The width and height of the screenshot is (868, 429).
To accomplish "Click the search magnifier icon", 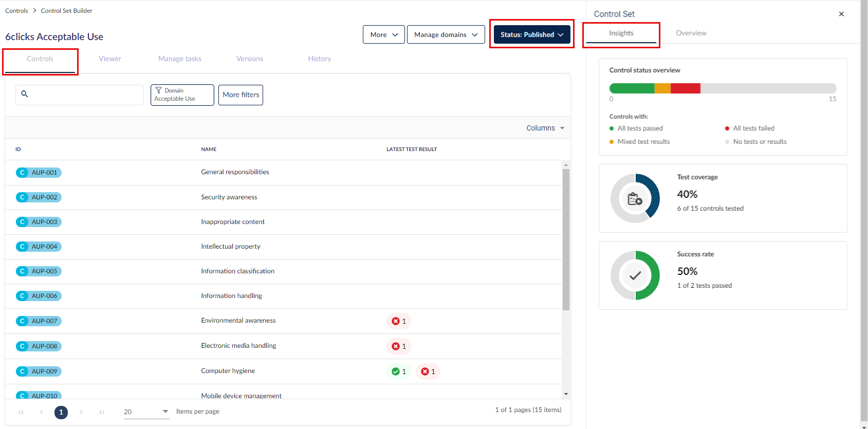I will coord(25,94).
